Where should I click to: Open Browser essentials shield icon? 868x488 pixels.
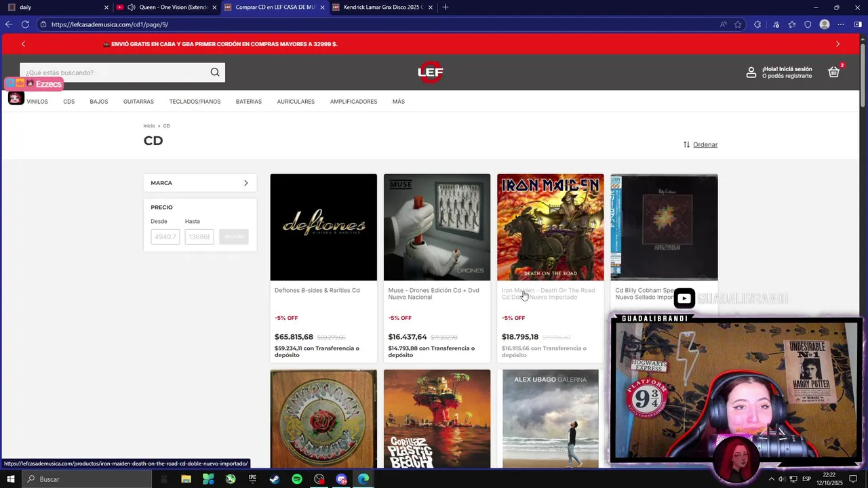click(x=808, y=24)
